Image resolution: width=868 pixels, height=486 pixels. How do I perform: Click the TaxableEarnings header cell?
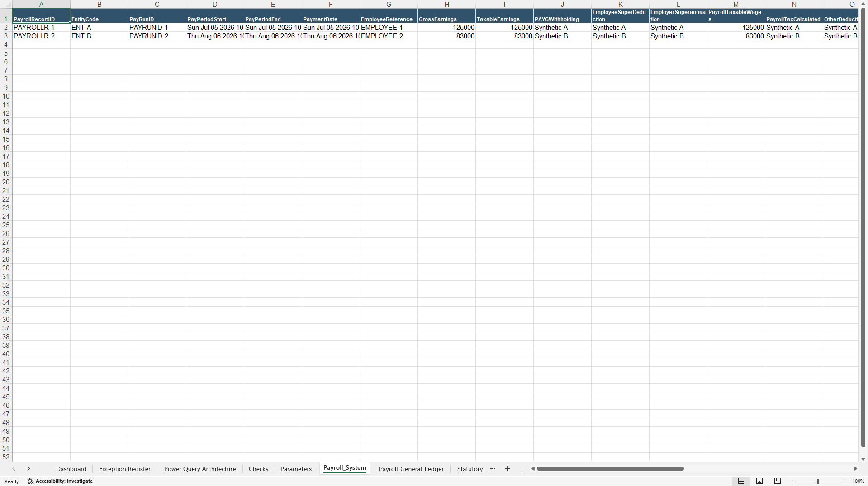click(x=504, y=16)
